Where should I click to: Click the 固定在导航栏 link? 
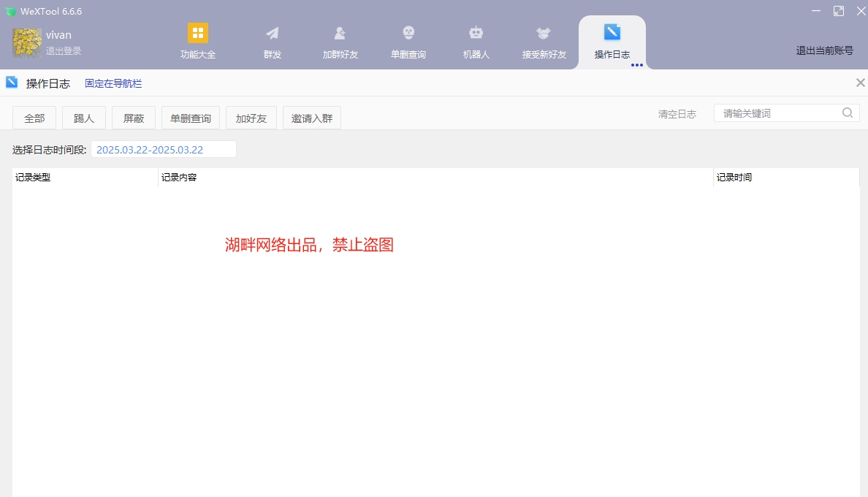coord(113,83)
